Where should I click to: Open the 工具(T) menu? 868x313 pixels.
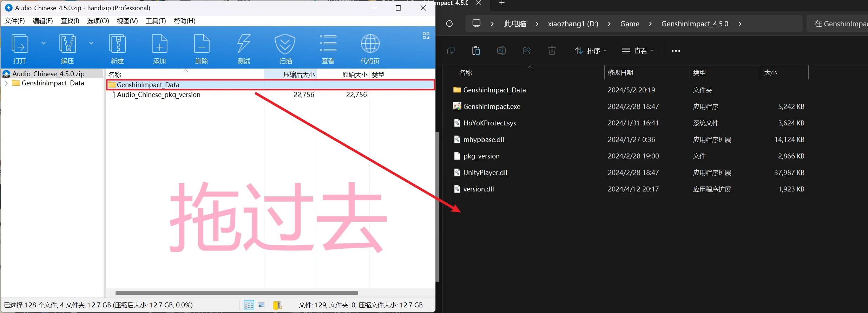click(x=156, y=21)
